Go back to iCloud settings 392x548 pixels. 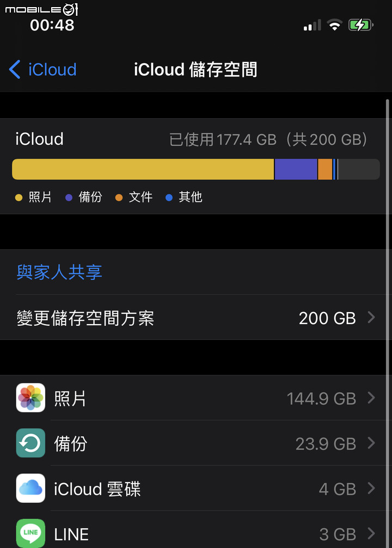click(x=42, y=69)
